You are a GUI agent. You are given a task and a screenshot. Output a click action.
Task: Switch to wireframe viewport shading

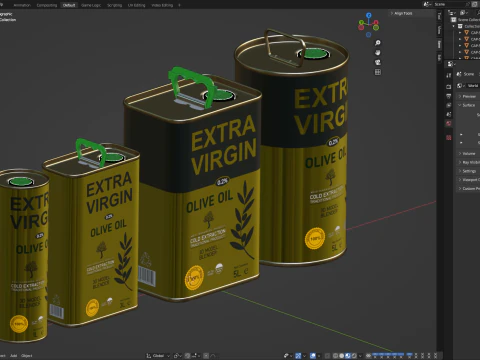[335, 356]
